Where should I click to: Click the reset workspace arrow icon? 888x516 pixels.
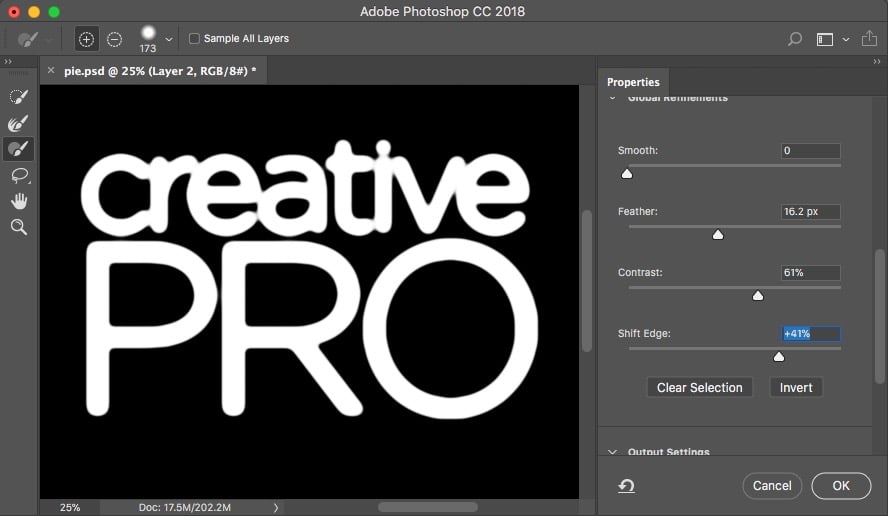point(626,486)
